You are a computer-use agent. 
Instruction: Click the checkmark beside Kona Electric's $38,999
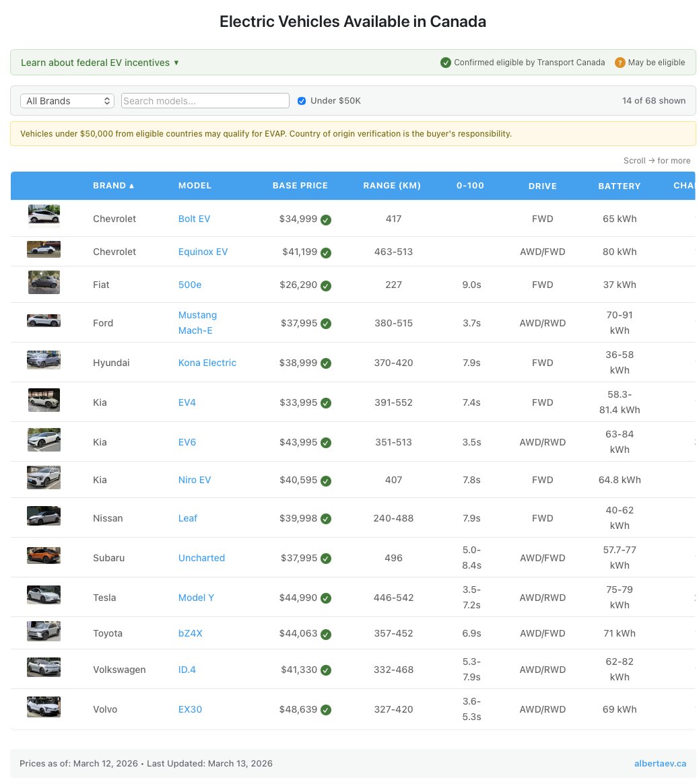tap(326, 363)
